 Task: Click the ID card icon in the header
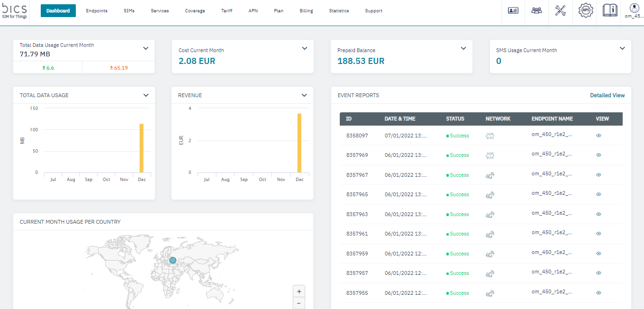[x=512, y=10]
